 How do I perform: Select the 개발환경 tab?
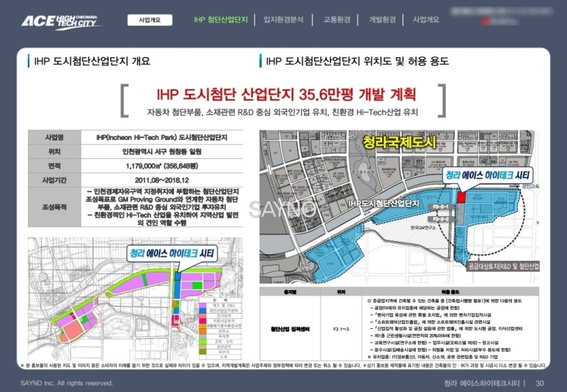pos(382,20)
